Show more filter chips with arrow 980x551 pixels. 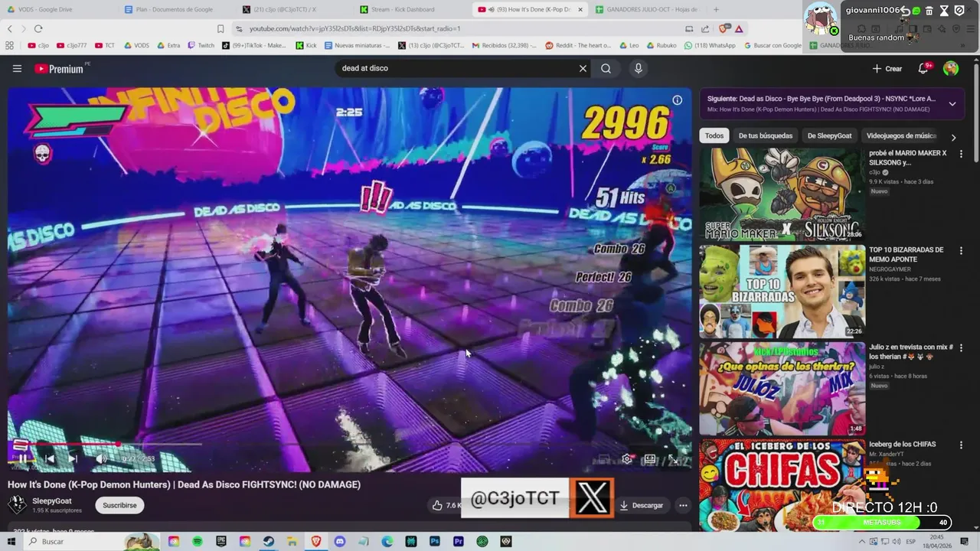953,138
